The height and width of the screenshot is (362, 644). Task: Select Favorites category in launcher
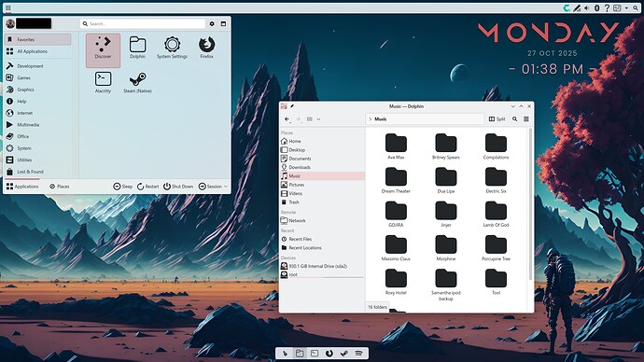[x=37, y=39]
